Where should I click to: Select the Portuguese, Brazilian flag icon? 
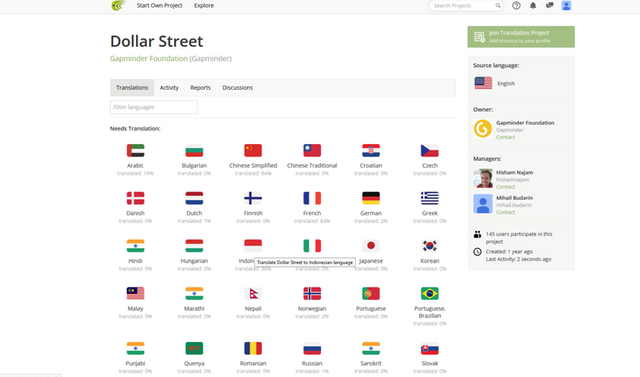[430, 293]
